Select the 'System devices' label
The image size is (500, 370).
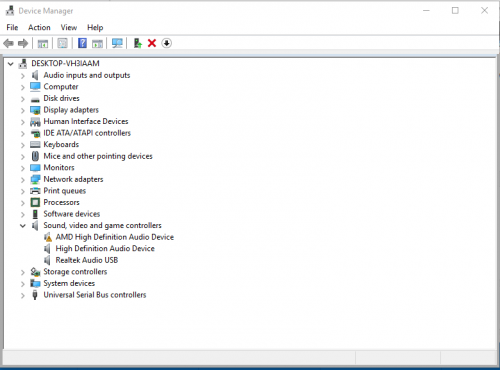[69, 283]
